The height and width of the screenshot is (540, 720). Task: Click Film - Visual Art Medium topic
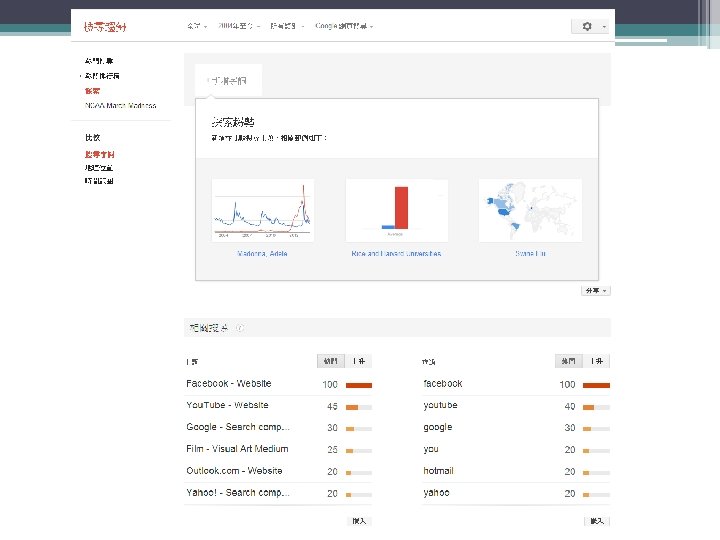coord(237,449)
